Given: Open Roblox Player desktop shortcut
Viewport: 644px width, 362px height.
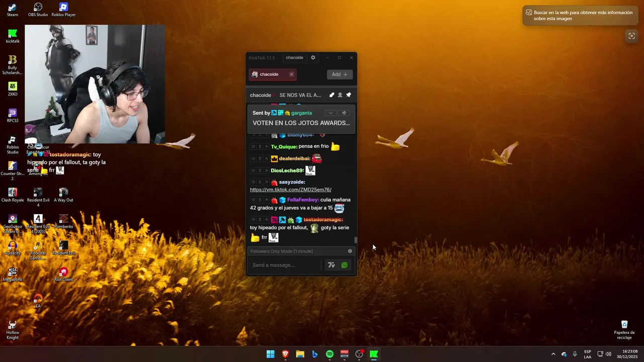Looking at the screenshot, I should 63,10.
